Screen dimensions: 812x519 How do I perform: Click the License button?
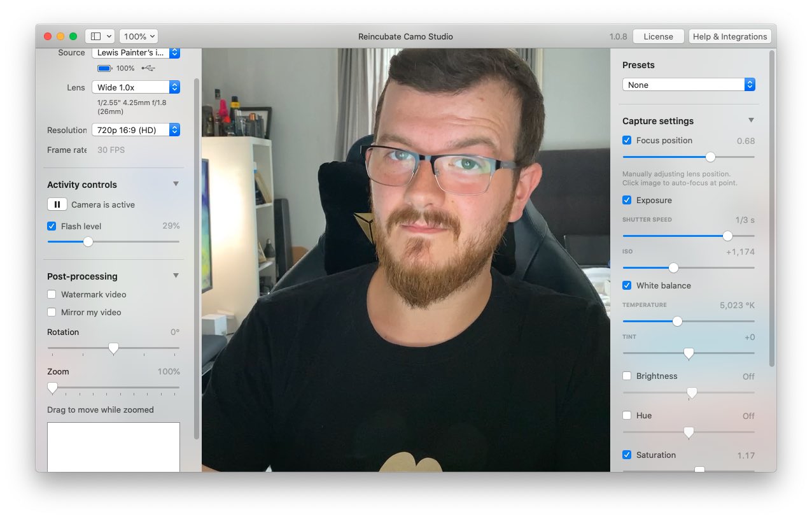pyautogui.click(x=658, y=36)
